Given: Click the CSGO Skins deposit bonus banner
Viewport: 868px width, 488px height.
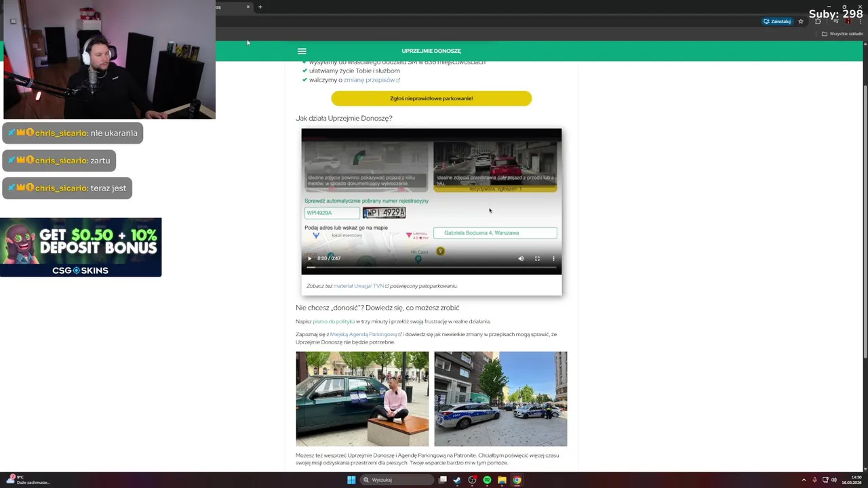Looking at the screenshot, I should coord(81,247).
